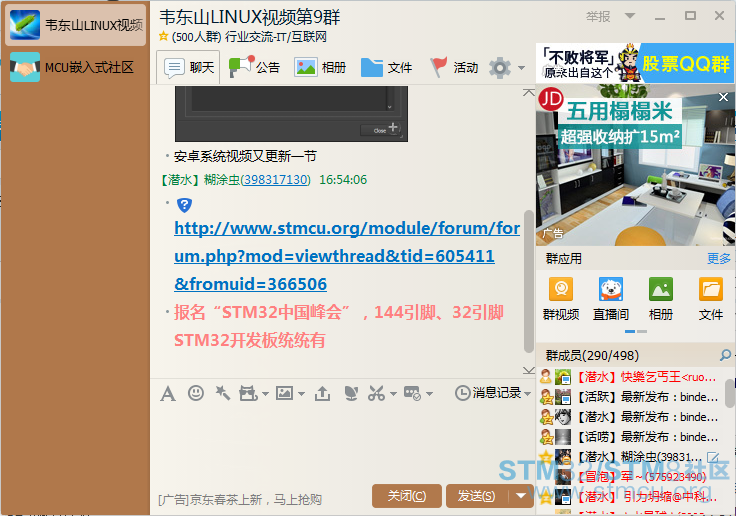Expand 消息记录 dropdown arrow

528,393
